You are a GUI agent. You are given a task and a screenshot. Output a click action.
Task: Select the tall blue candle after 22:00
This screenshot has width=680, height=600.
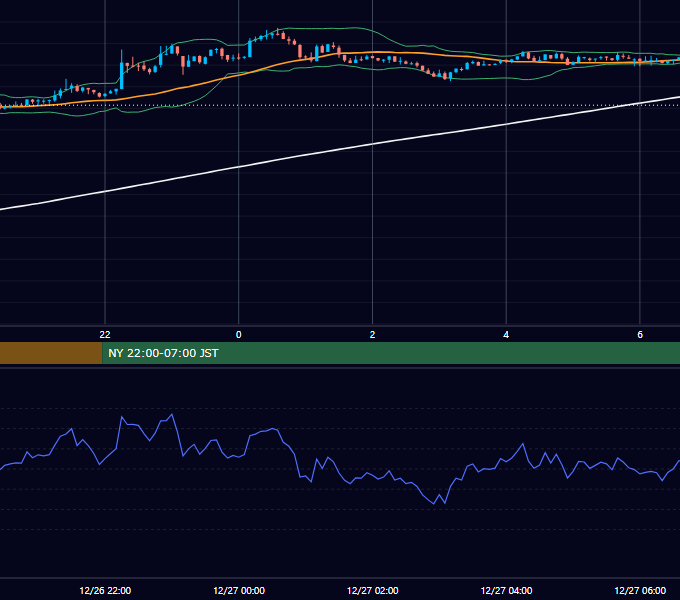[x=121, y=75]
